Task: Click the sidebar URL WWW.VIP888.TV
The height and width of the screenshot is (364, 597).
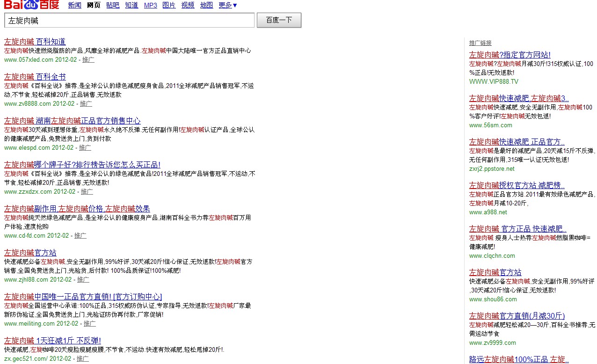Action: (x=494, y=81)
